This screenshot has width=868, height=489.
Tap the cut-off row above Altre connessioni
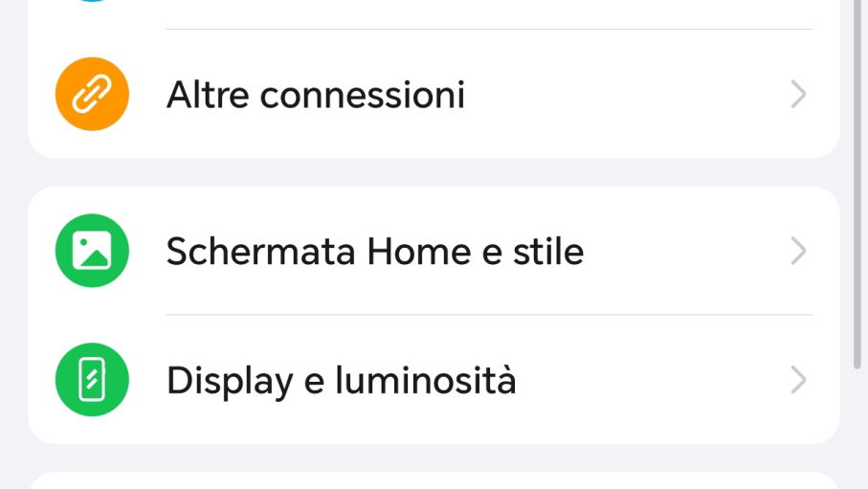(x=434, y=13)
